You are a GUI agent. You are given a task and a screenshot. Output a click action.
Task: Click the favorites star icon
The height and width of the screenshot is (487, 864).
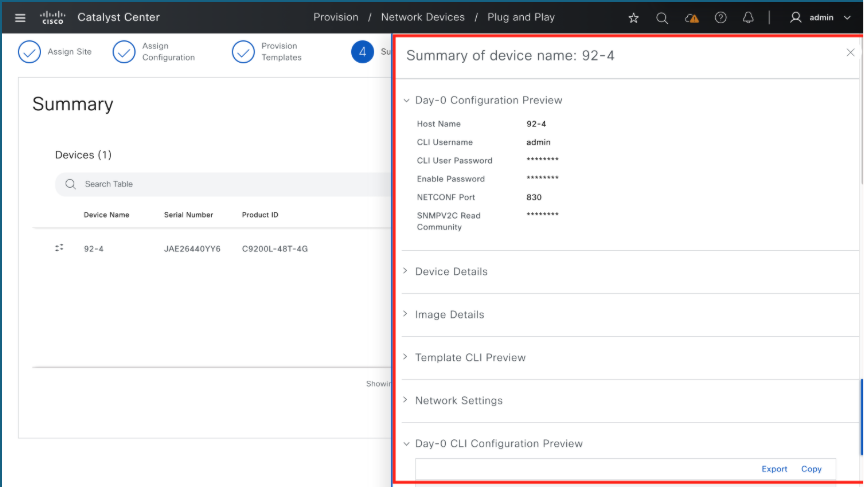[x=634, y=18]
